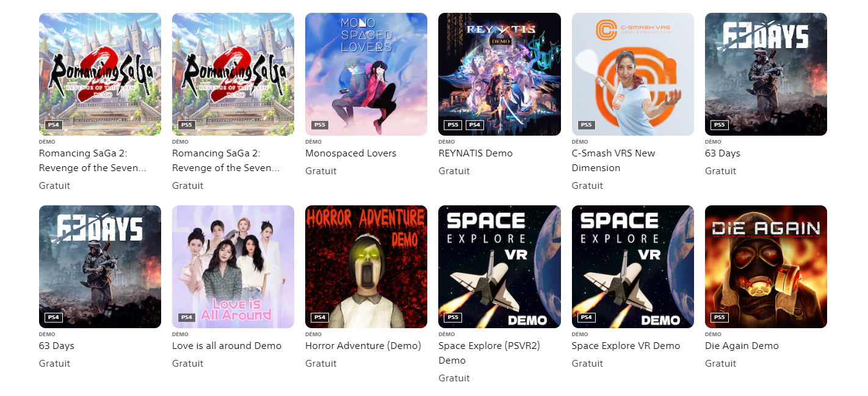
Task: Click the PS5 badge on Die Again cover
Action: (720, 317)
